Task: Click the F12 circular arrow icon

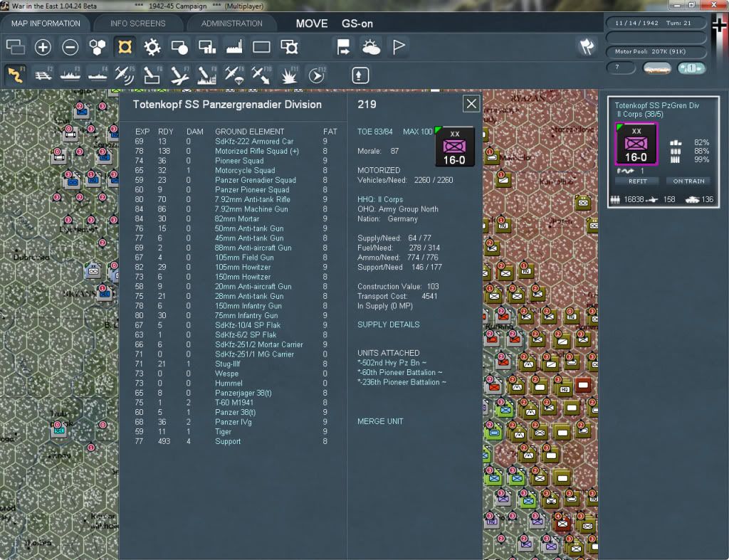Action: tap(317, 75)
